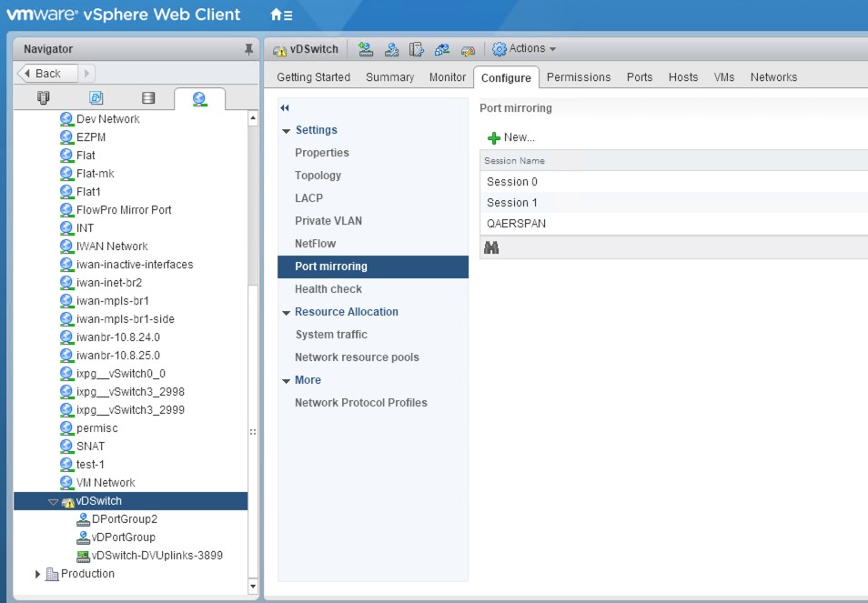Open the VMs and Templates inventory tab

pyautogui.click(x=96, y=98)
